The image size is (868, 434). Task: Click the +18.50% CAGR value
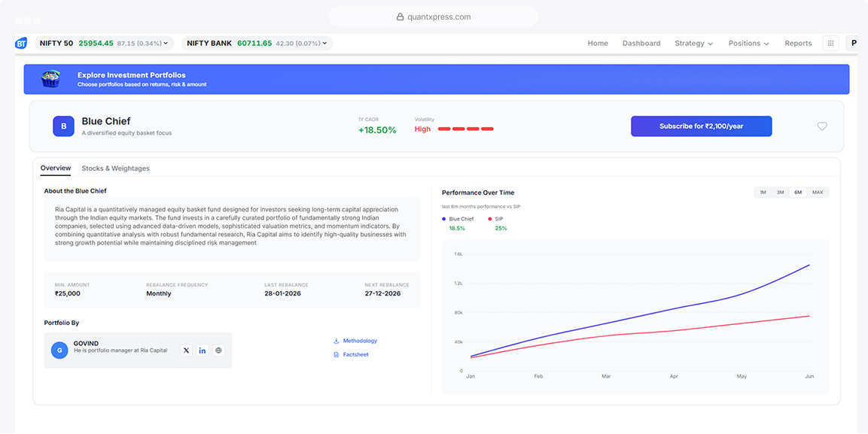(x=377, y=130)
